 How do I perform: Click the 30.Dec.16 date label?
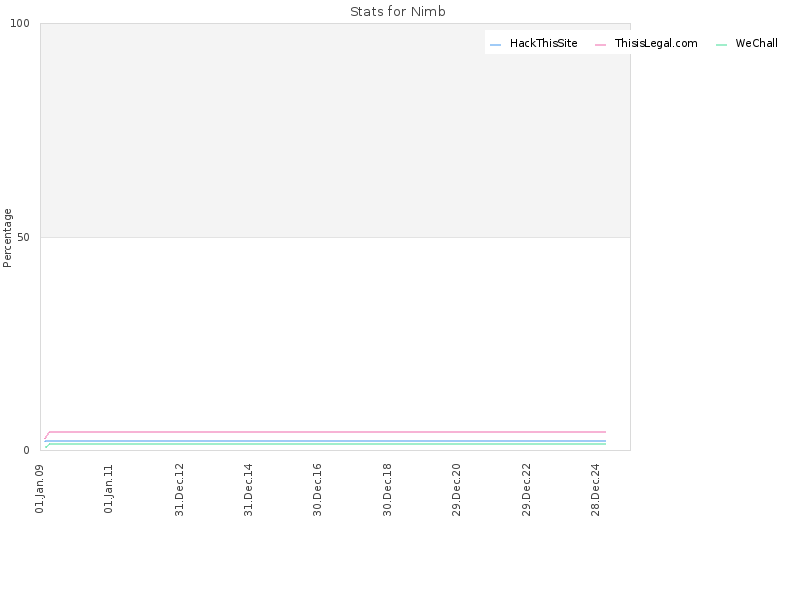coord(317,490)
